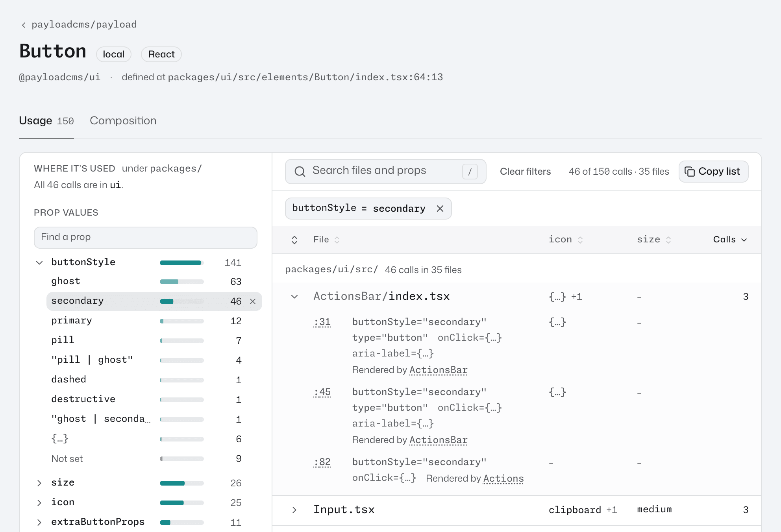
Task: Remove the buttonStyle = secondary filter chip
Action: [x=440, y=209]
